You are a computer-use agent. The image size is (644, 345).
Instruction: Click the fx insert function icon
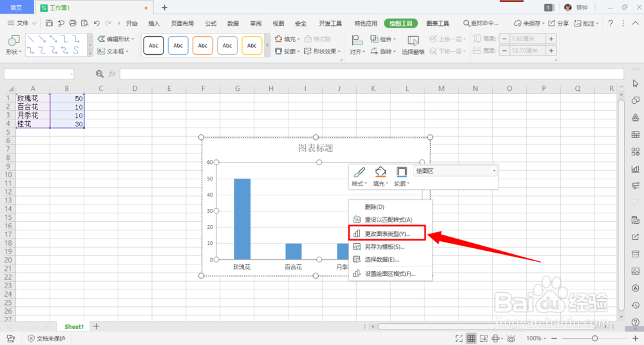pyautogui.click(x=112, y=74)
